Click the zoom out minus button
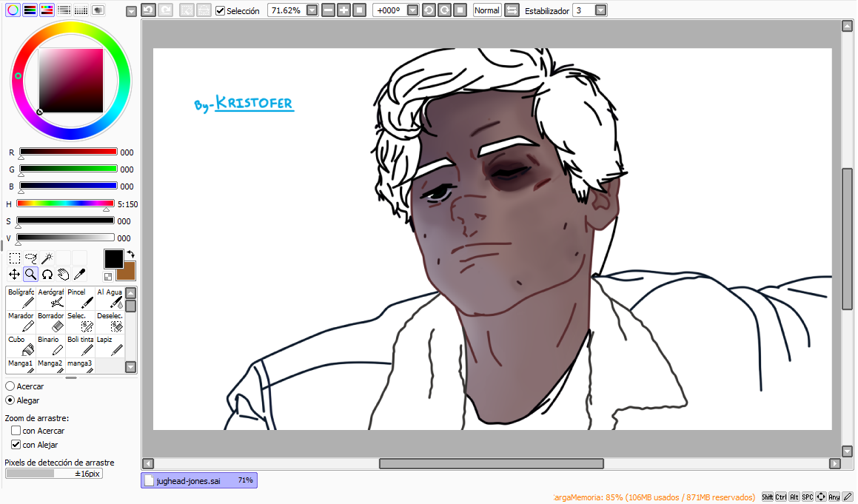 tap(328, 10)
